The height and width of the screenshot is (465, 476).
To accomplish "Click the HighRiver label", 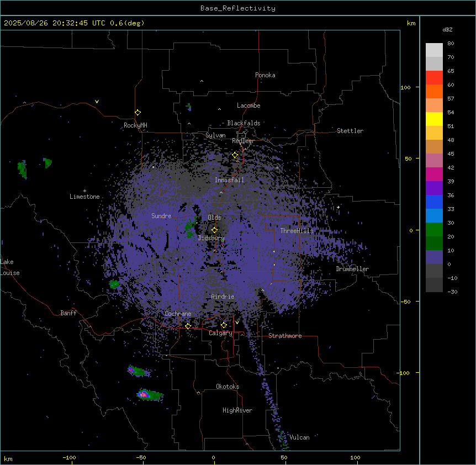I will [x=237, y=410].
